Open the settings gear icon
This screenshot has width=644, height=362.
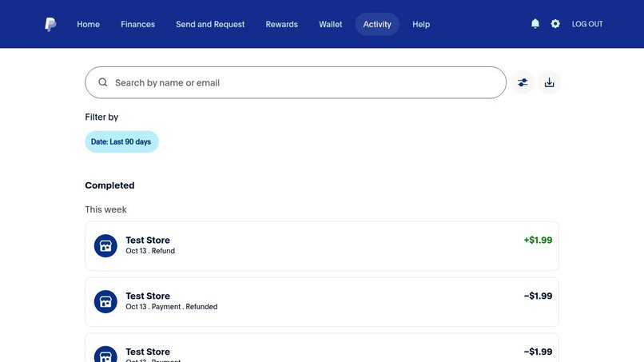555,24
